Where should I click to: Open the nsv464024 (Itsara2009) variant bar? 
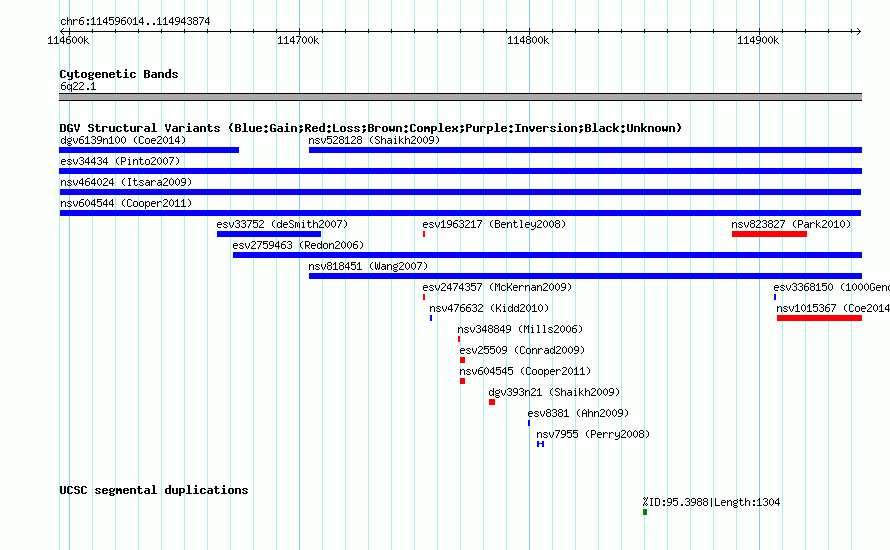point(460,192)
